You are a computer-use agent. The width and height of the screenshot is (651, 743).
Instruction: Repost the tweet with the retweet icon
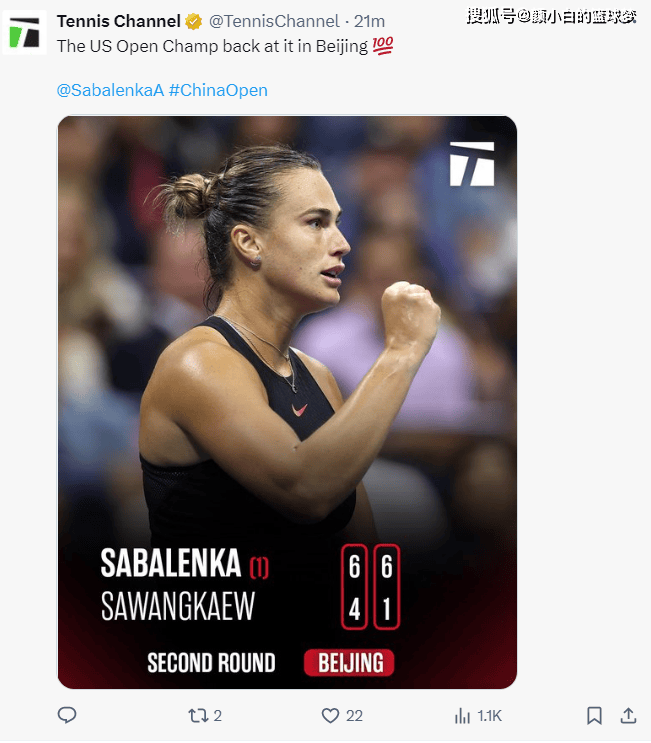click(198, 716)
